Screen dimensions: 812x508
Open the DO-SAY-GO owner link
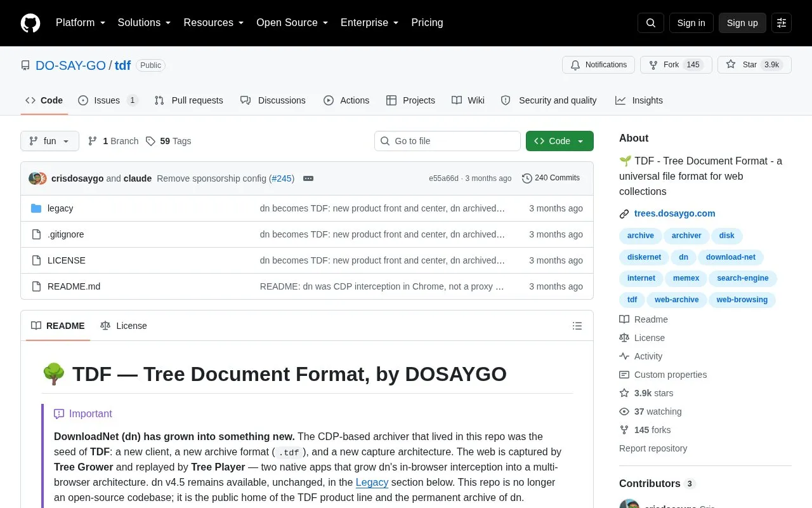pos(70,65)
